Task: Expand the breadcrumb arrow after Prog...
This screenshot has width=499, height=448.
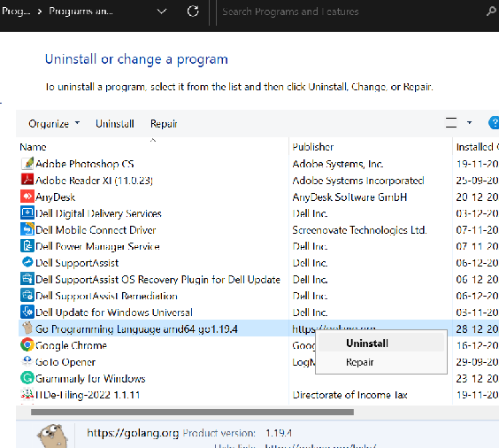Action: tap(40, 12)
